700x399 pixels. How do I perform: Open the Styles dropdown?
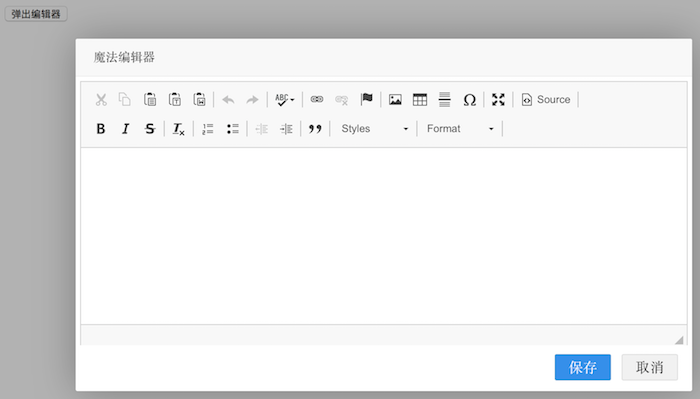point(374,129)
